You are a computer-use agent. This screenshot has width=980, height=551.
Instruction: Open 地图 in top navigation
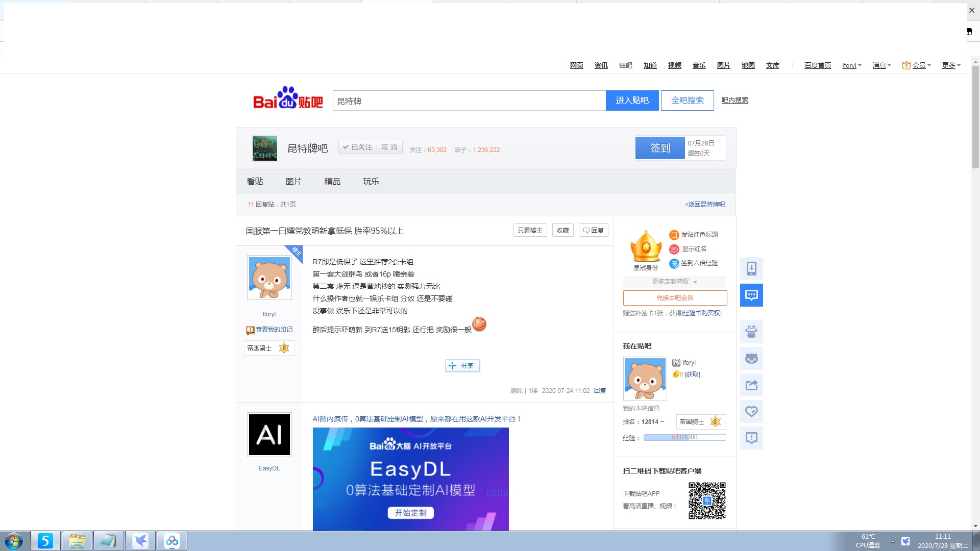(x=748, y=65)
